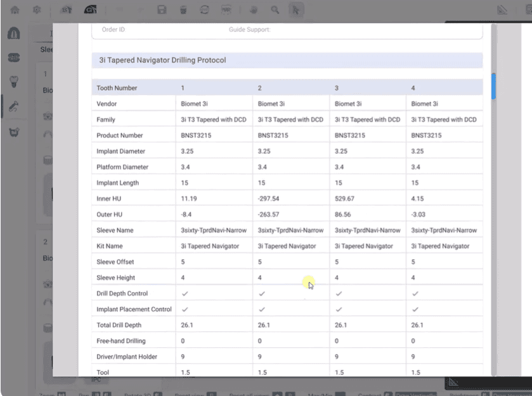Click Drill Depth Control checkmark for tooth 1
Image resolution: width=532 pixels, height=396 pixels.
click(x=185, y=293)
